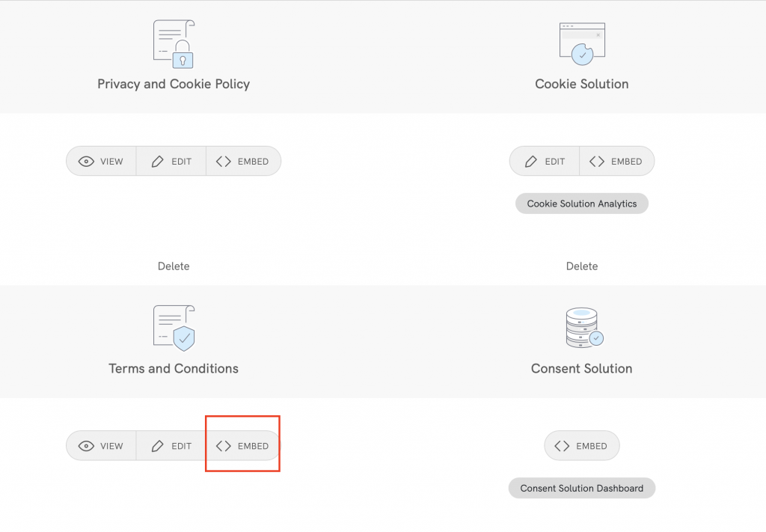Click the pencil icon on Terms and Conditions Edit
Screen dimensions: 766x532
[x=159, y=445]
